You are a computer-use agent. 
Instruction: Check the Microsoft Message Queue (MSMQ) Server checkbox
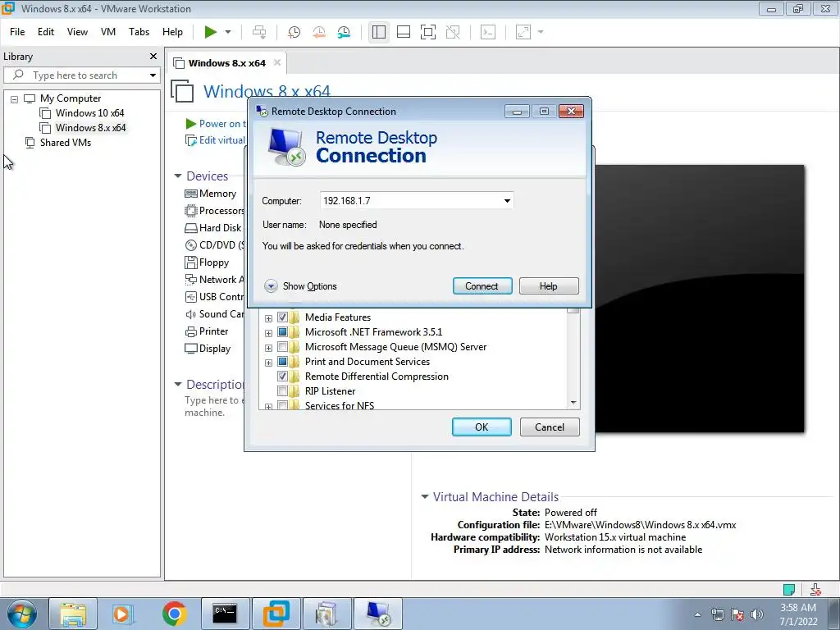click(x=282, y=347)
